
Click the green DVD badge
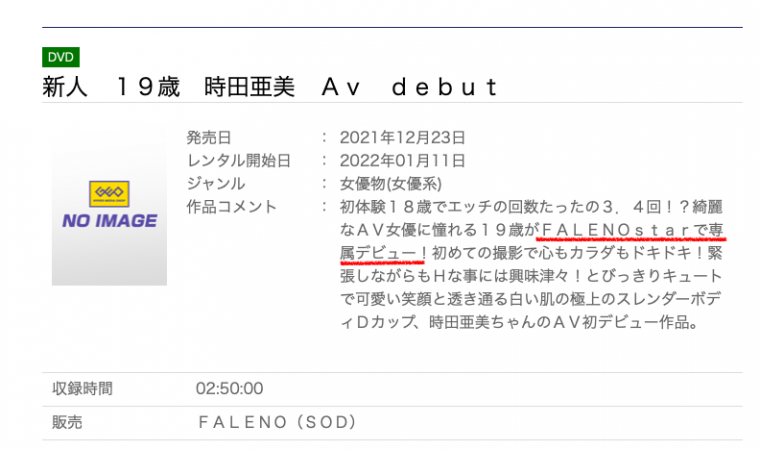point(61,58)
